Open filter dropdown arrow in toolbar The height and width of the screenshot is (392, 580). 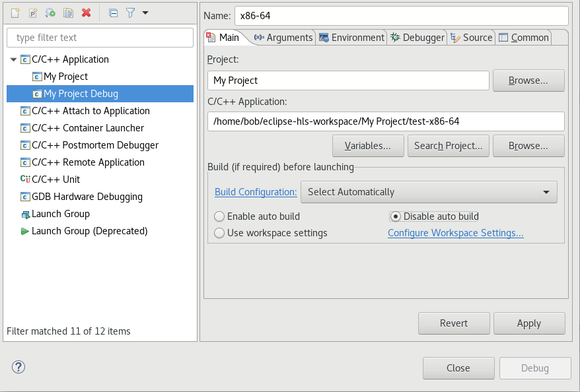click(145, 13)
